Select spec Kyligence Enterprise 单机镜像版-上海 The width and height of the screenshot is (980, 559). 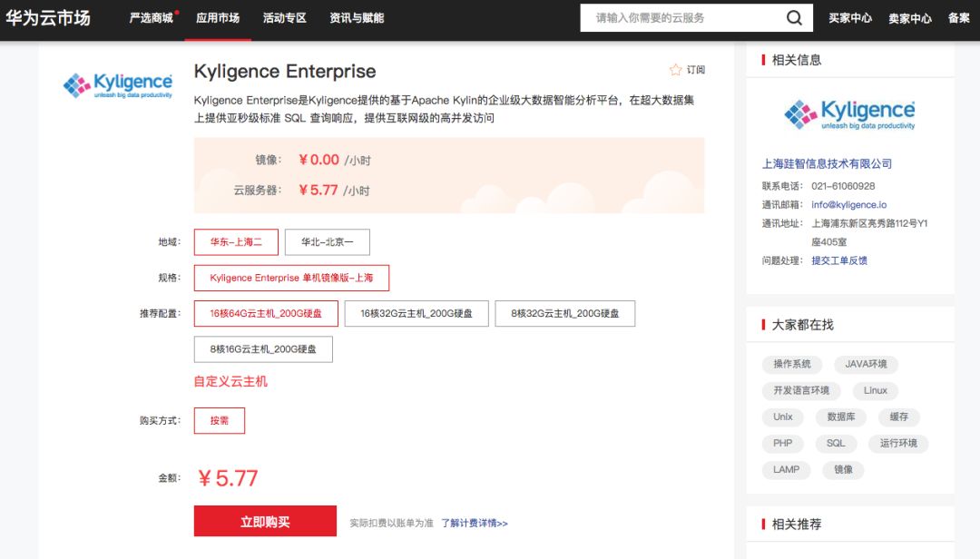[x=291, y=278]
